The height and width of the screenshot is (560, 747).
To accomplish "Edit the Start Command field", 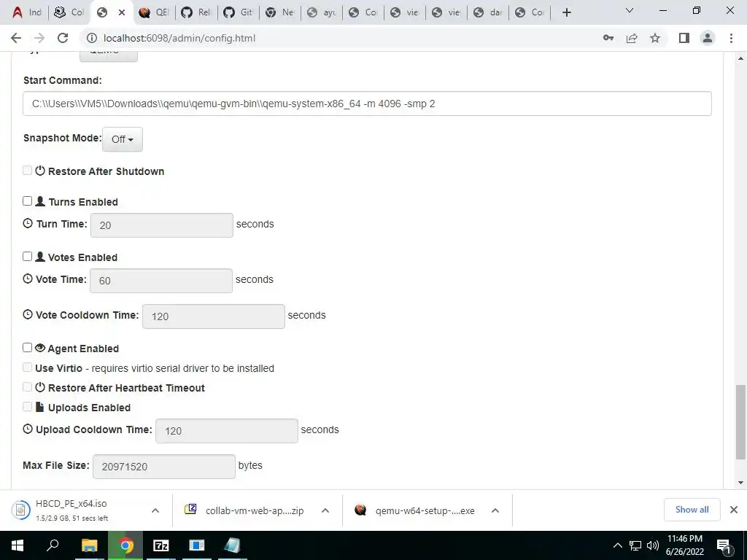I will click(367, 104).
